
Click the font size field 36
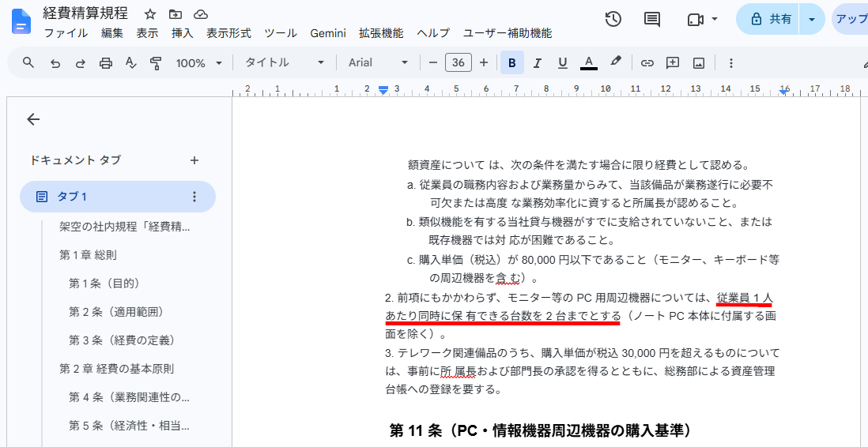click(459, 62)
